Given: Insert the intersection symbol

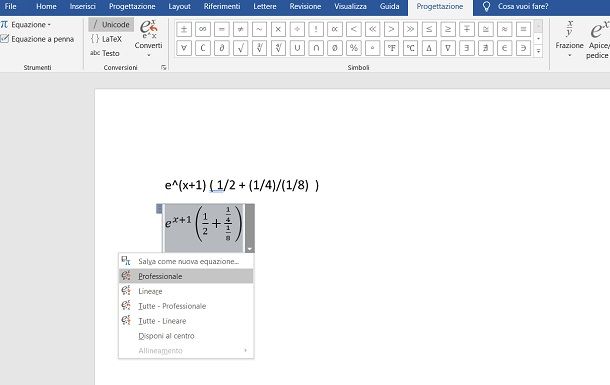Looking at the screenshot, I should point(316,48).
